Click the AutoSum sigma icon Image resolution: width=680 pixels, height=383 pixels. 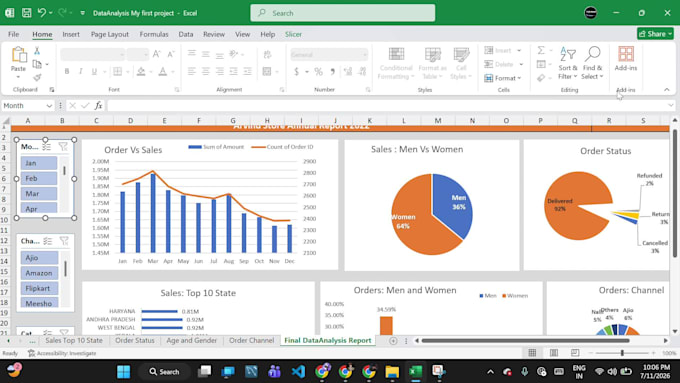[x=541, y=50]
